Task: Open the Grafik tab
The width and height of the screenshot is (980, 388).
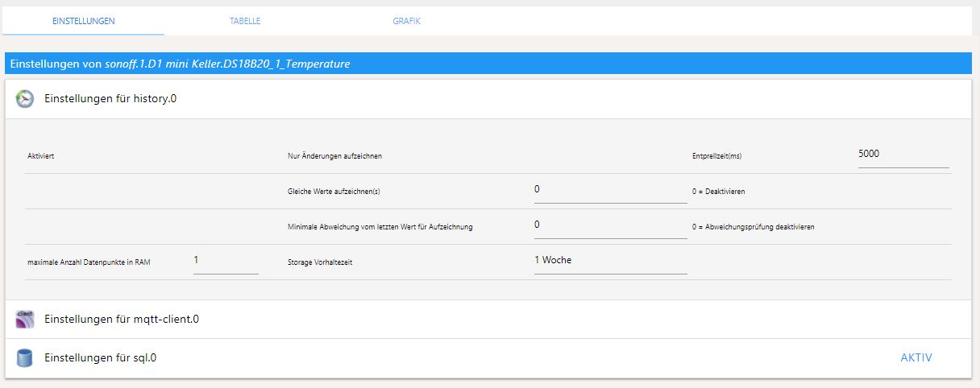Action: [406, 21]
